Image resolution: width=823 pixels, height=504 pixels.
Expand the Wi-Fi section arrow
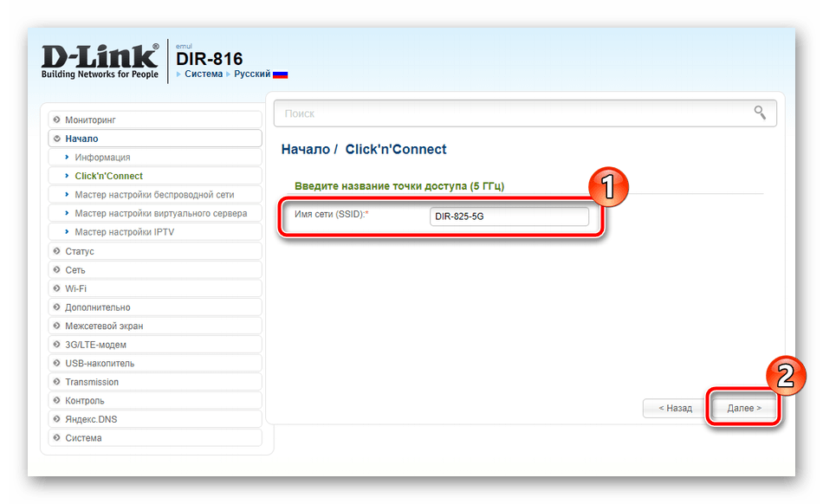pyautogui.click(x=56, y=288)
